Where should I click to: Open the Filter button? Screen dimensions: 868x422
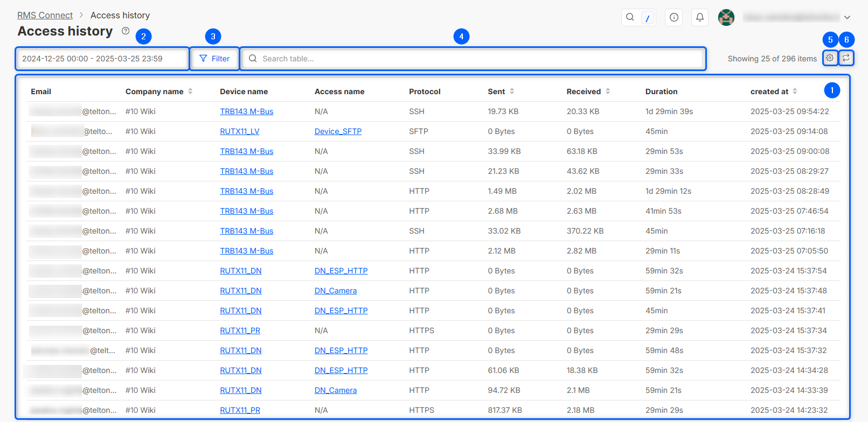coord(214,59)
